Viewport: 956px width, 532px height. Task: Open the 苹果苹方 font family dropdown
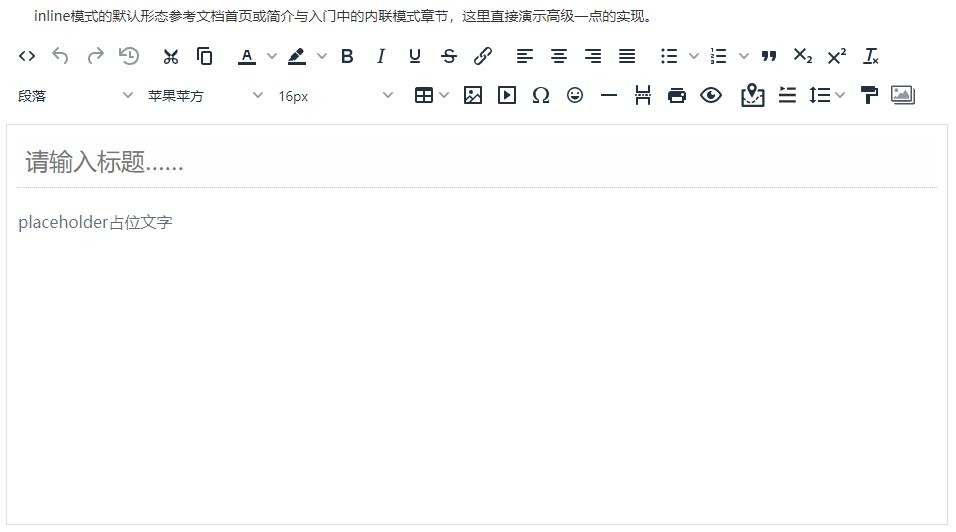click(205, 96)
